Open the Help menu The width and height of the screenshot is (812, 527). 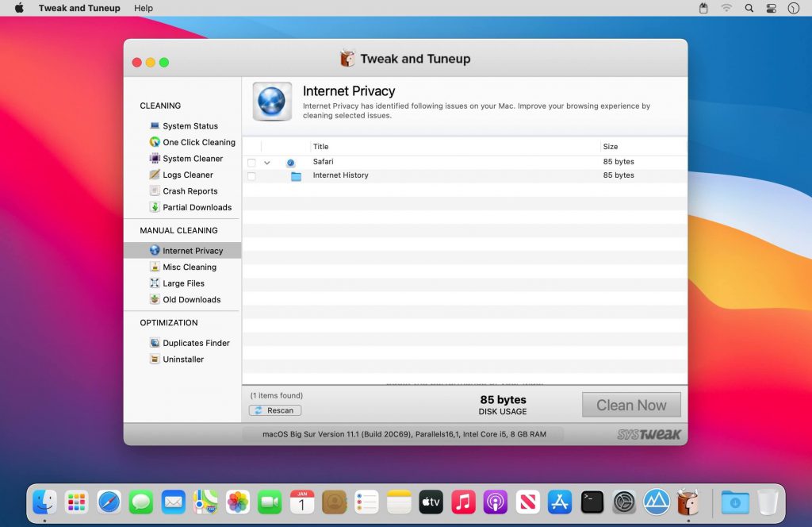(144, 8)
